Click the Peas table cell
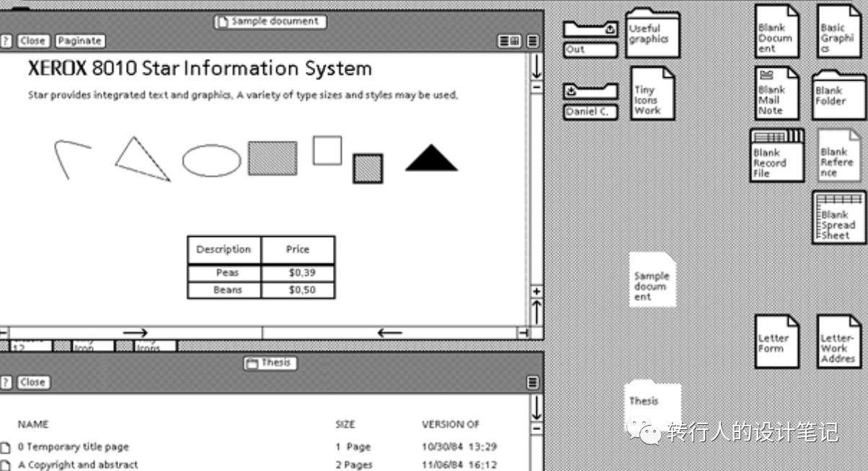Viewport: 868px width, 471px height. tap(224, 273)
